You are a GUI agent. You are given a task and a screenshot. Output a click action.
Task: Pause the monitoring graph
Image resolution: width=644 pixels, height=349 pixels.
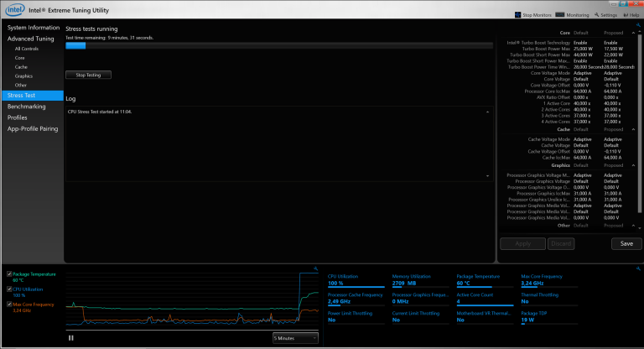click(x=70, y=337)
